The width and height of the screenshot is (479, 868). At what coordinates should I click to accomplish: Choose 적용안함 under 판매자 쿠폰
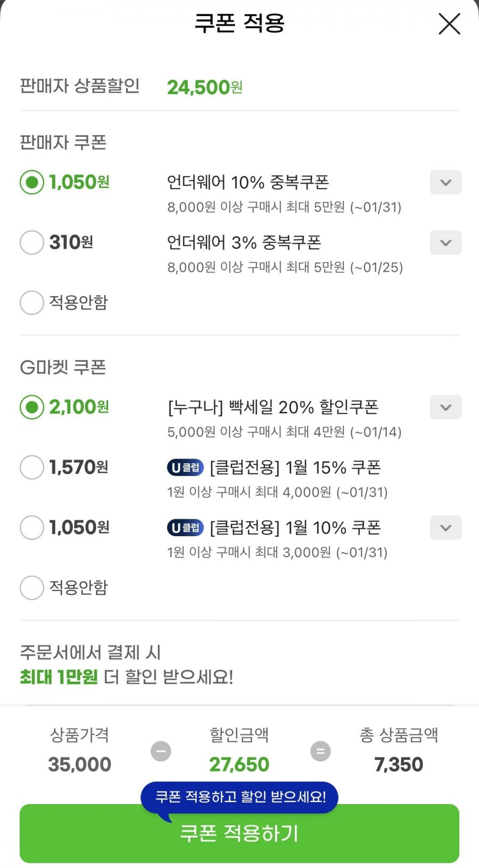[32, 302]
